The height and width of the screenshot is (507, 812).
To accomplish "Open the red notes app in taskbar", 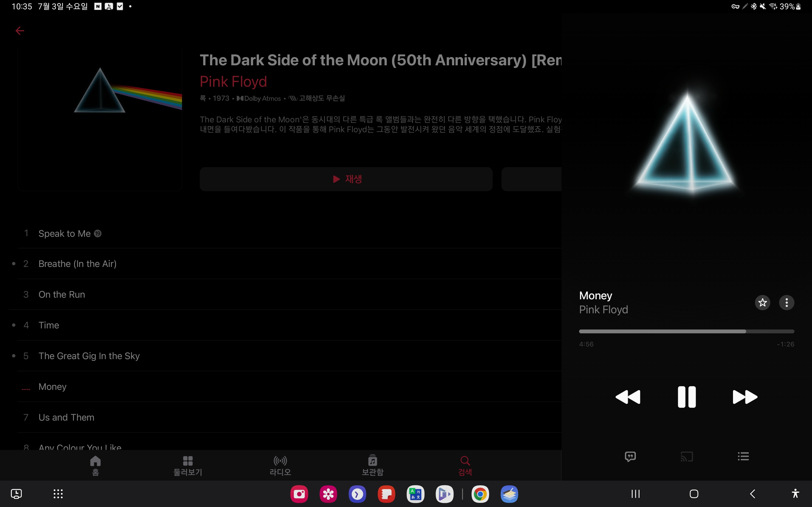I will pos(386,494).
